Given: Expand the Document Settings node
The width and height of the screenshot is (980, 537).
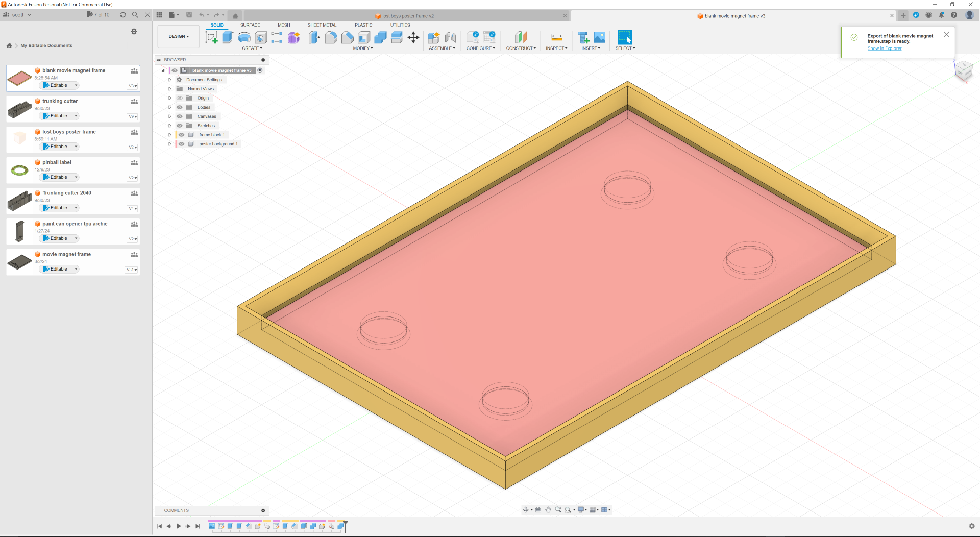Looking at the screenshot, I should pyautogui.click(x=170, y=80).
